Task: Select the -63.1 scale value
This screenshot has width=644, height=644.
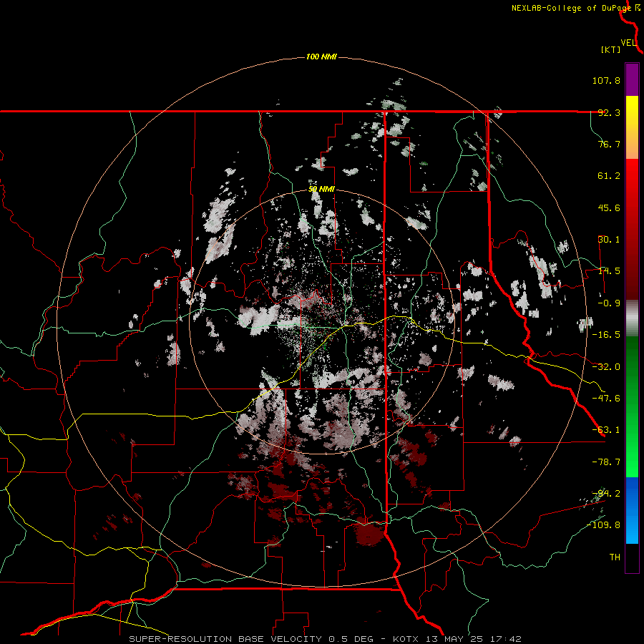Action: (x=606, y=430)
